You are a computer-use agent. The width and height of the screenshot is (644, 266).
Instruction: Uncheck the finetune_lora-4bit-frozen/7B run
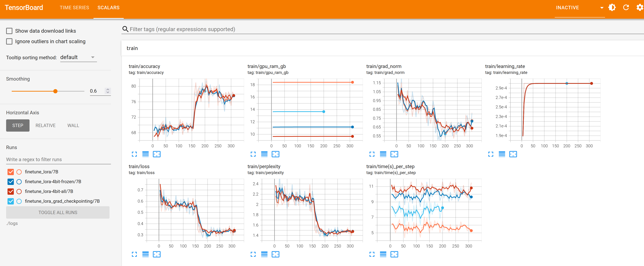[10, 182]
